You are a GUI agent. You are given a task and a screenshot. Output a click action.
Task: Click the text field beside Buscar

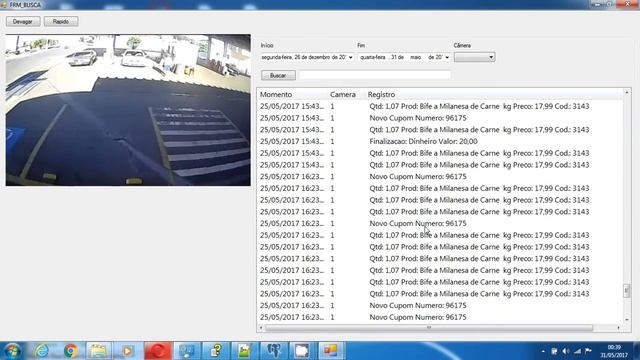375,75
